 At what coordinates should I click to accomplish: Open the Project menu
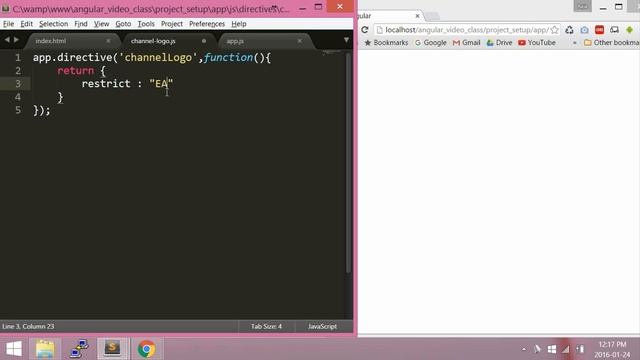(171, 24)
